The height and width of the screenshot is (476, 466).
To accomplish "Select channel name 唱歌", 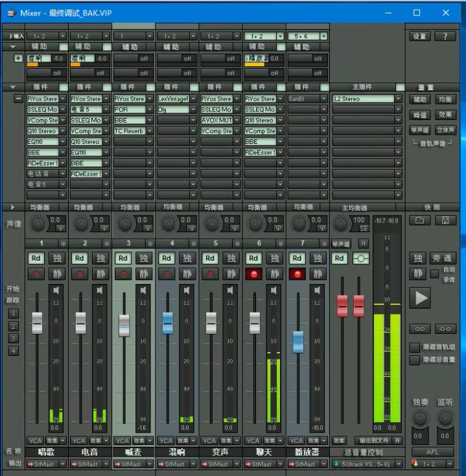I will click(x=46, y=452).
